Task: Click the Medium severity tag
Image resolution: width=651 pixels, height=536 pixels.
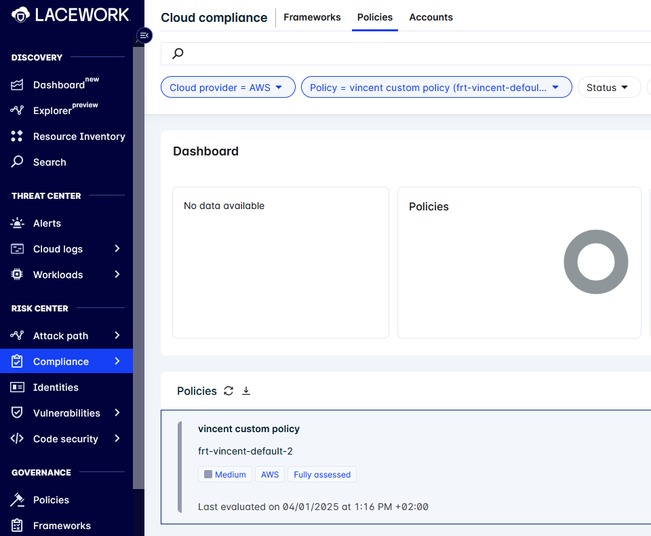Action: pyautogui.click(x=225, y=475)
